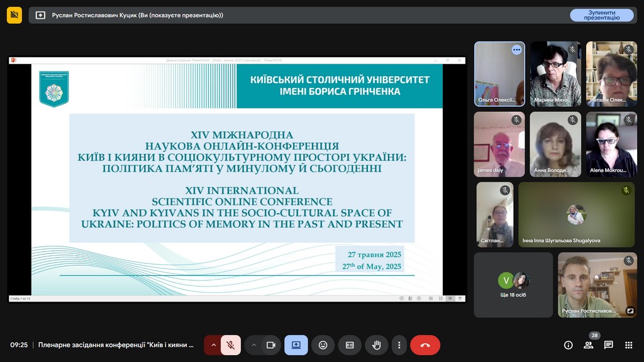Viewport: 644px width, 362px height.
Task: Click james daly's video tile
Action: tap(499, 144)
